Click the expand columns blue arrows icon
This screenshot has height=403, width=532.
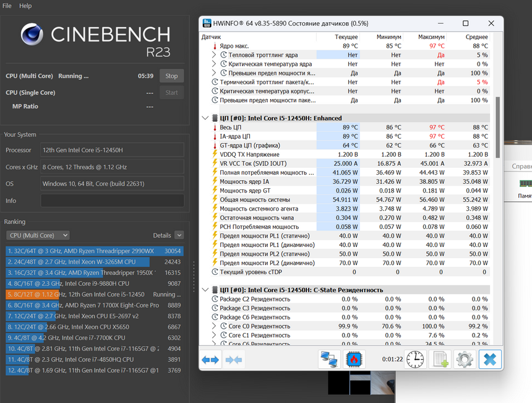coord(211,359)
